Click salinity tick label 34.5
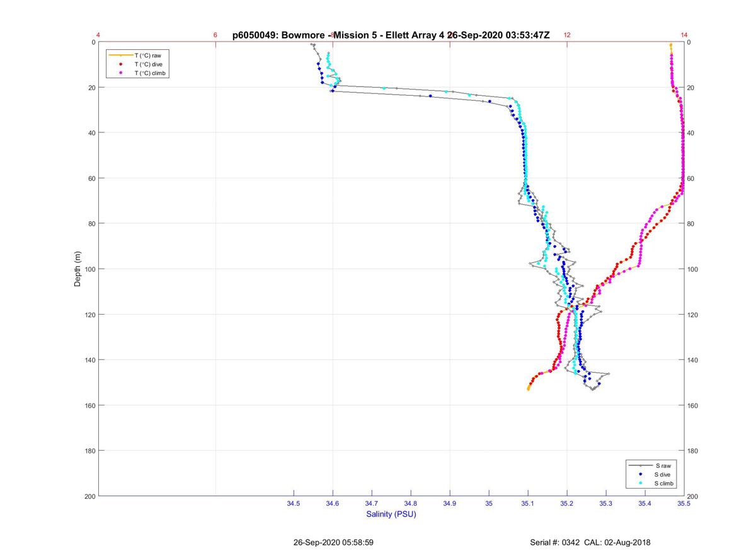This screenshot has height=558, width=756. point(294,503)
